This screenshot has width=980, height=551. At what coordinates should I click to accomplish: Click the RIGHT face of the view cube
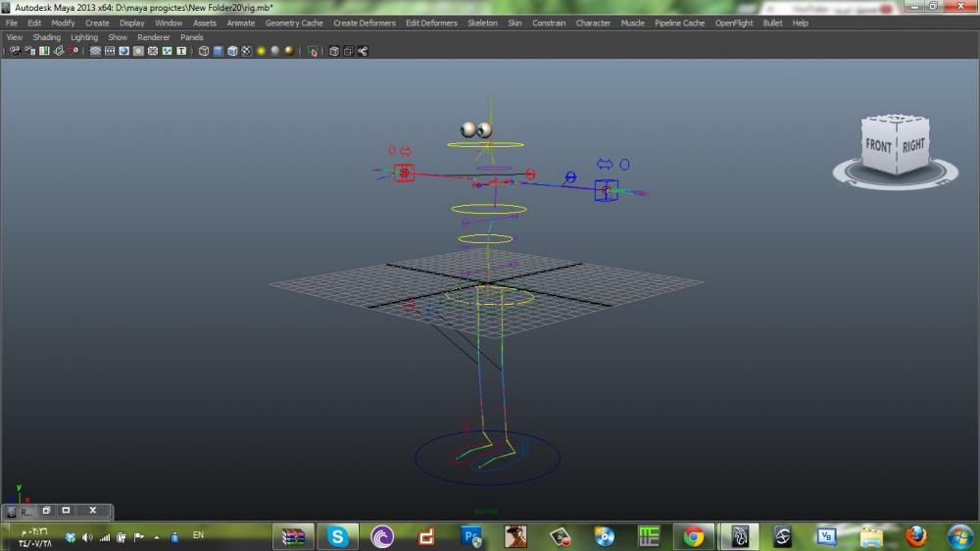(913, 145)
